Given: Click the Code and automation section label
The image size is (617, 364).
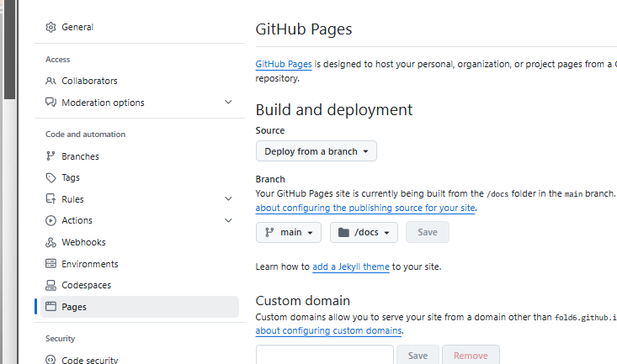Looking at the screenshot, I should coord(85,135).
